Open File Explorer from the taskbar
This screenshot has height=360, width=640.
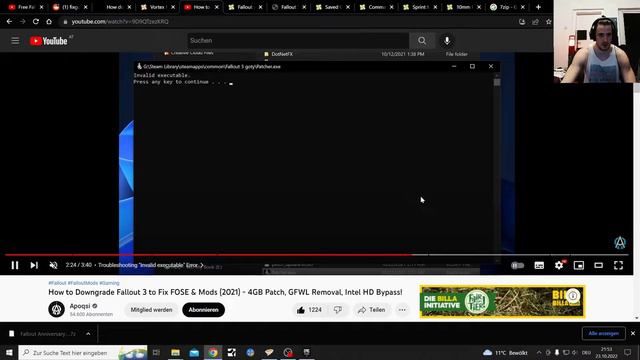[176, 353]
